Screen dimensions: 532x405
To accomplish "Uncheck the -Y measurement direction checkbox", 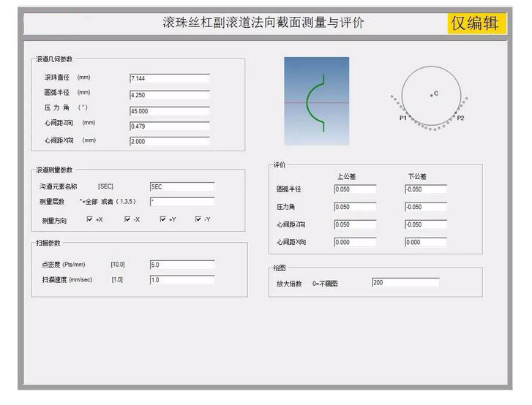I will (198, 219).
